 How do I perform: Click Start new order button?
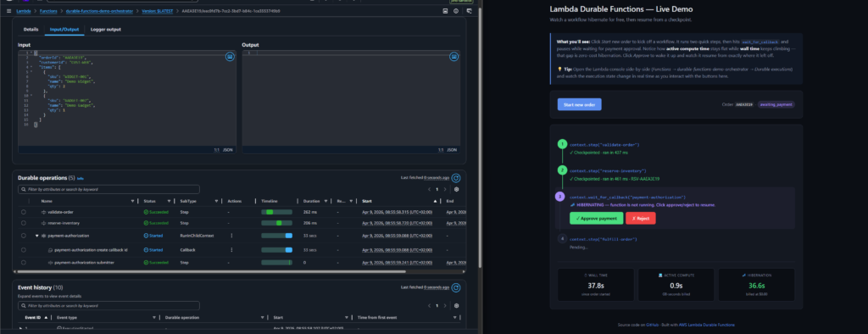579,104
